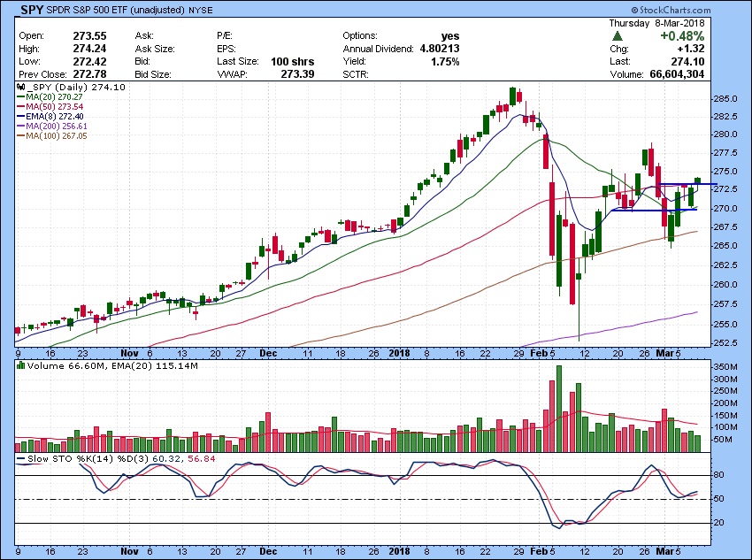The width and height of the screenshot is (752, 560).
Task: Click the 300M volume axis label
Action: pos(726,380)
